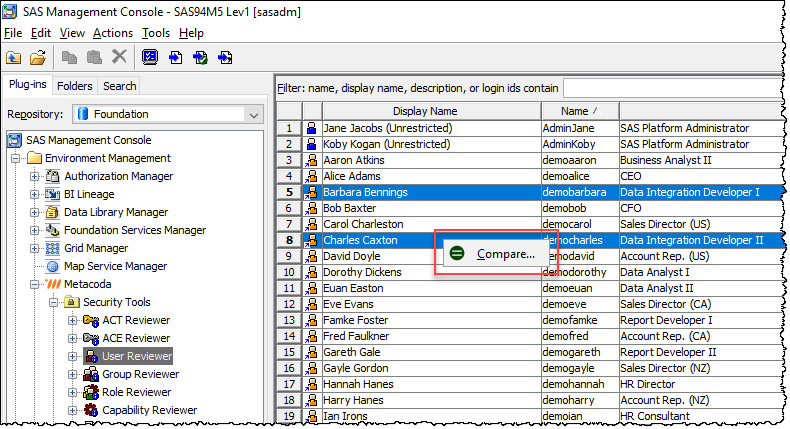The height and width of the screenshot is (429, 790).
Task: Click the ACT Reviewer key icon
Action: 91,321
